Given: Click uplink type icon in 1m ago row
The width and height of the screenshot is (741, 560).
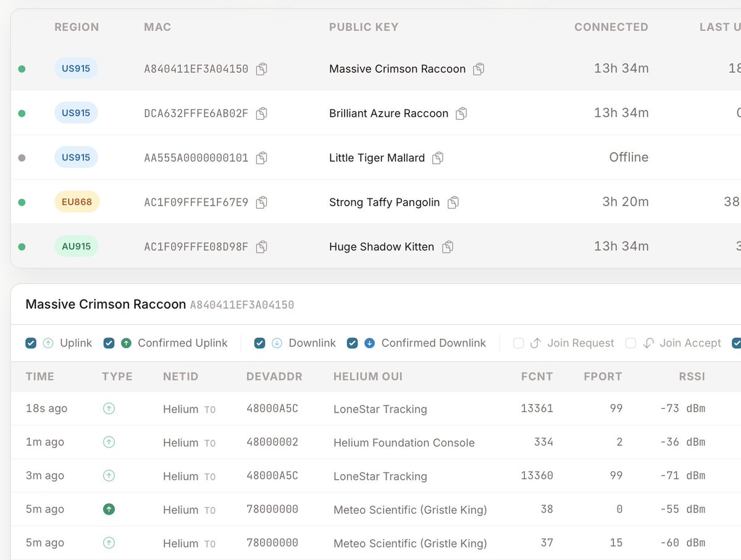Looking at the screenshot, I should 109,442.
